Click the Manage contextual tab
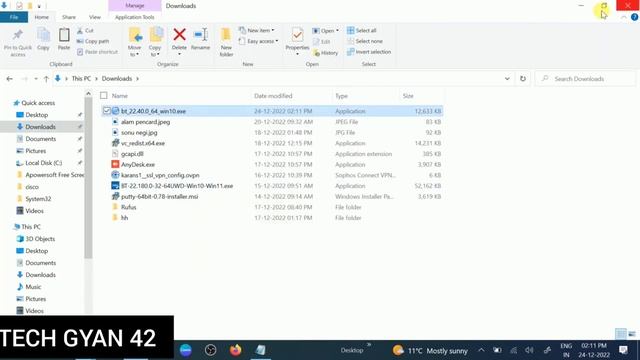640x360 pixels. click(135, 6)
